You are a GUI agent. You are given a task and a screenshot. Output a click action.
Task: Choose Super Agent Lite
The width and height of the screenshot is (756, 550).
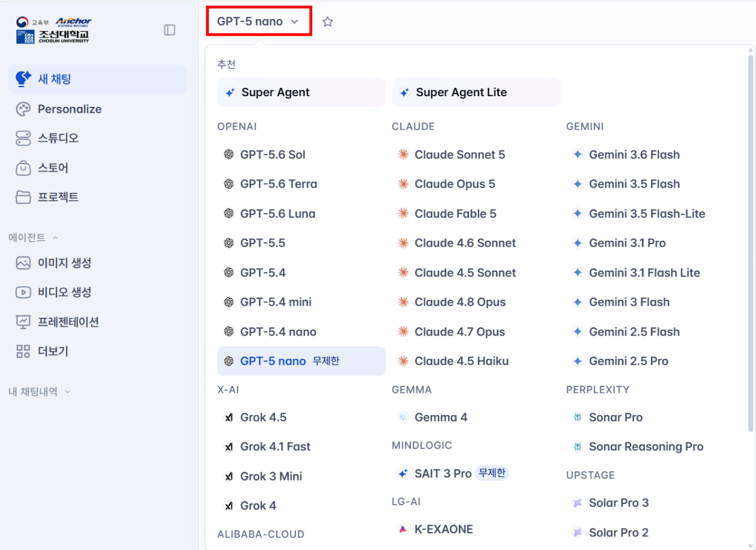(476, 93)
